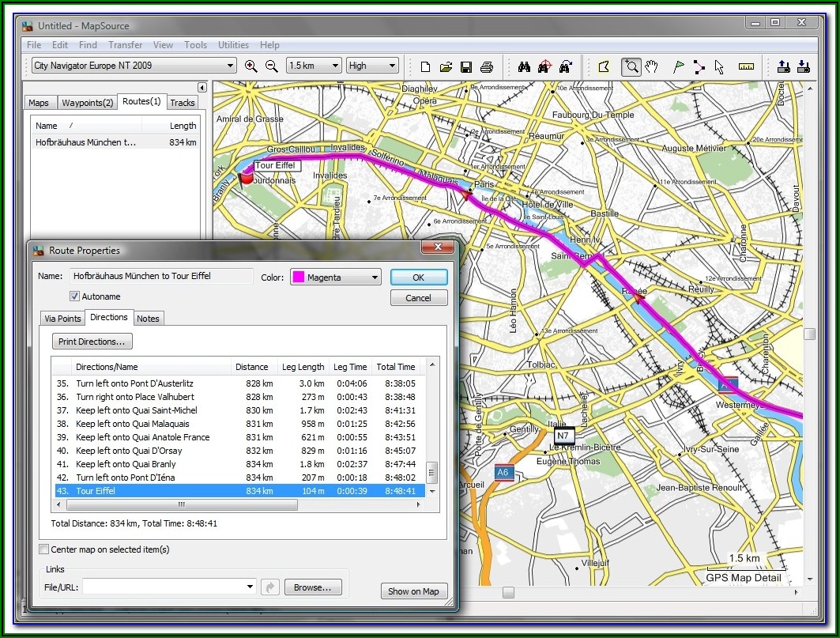
Task: Activate the Route tool
Action: click(x=699, y=66)
